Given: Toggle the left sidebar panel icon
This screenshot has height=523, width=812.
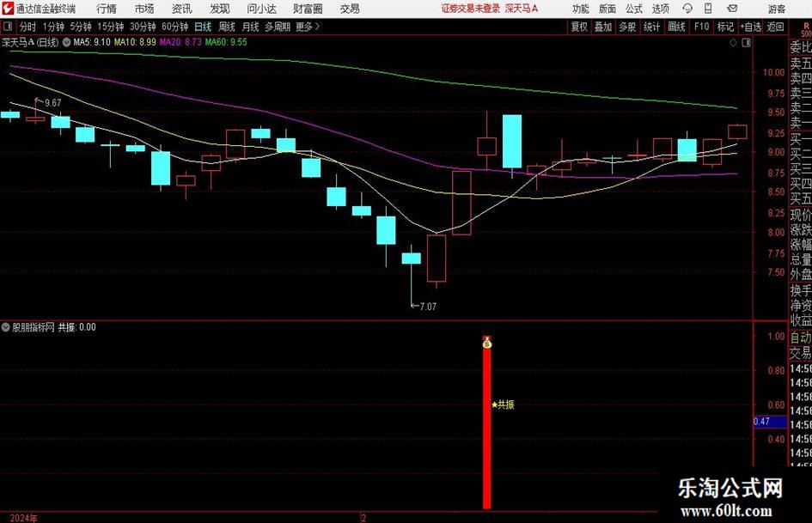Looking at the screenshot, I should (x=7, y=27).
